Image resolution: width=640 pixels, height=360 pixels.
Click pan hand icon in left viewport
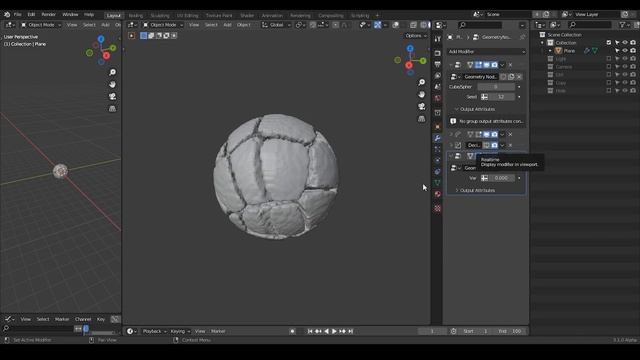tap(112, 84)
